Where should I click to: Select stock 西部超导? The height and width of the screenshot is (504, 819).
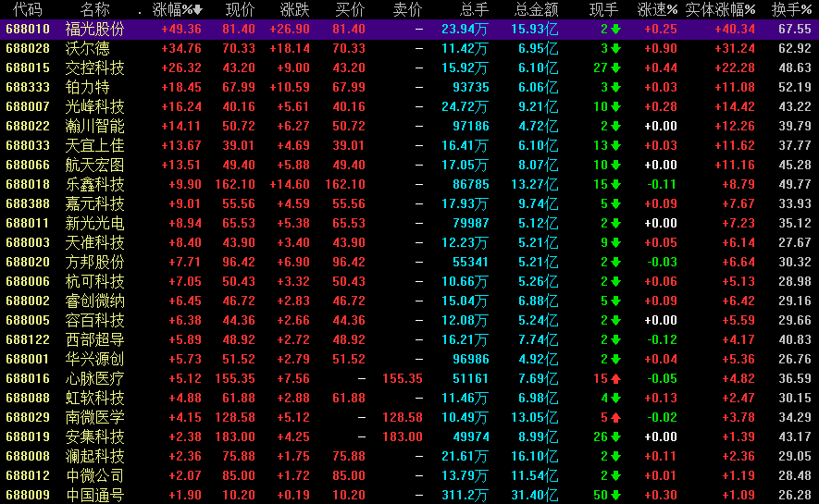[x=95, y=339]
